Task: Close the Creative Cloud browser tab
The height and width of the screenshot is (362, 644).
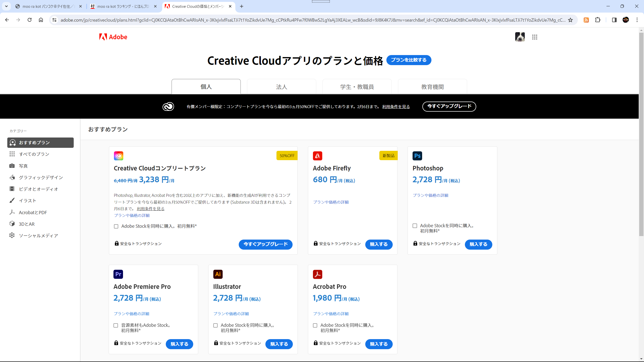Action: pos(230,6)
